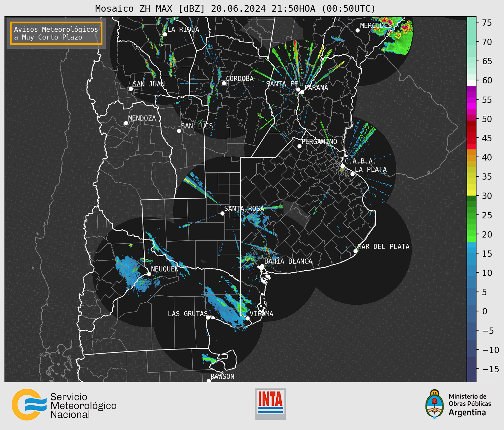Click the Ministerio de Obras Públicas crest

coord(434,404)
